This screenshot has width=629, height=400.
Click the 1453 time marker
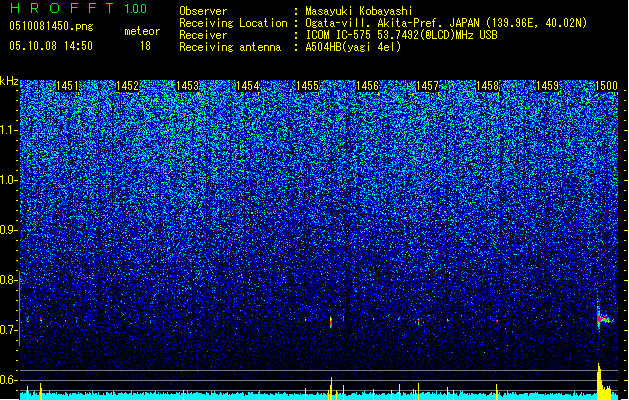(x=187, y=86)
